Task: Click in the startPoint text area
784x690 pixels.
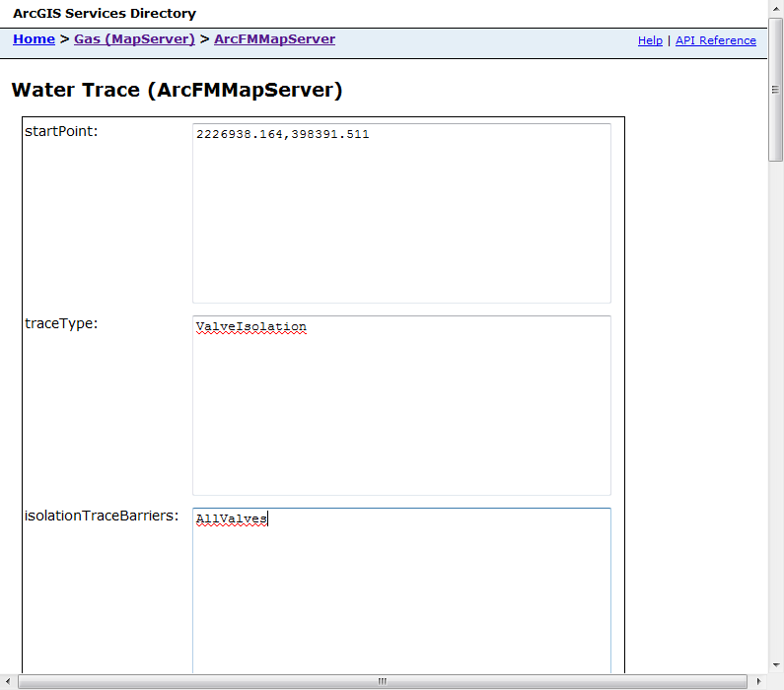Action: tap(401, 213)
